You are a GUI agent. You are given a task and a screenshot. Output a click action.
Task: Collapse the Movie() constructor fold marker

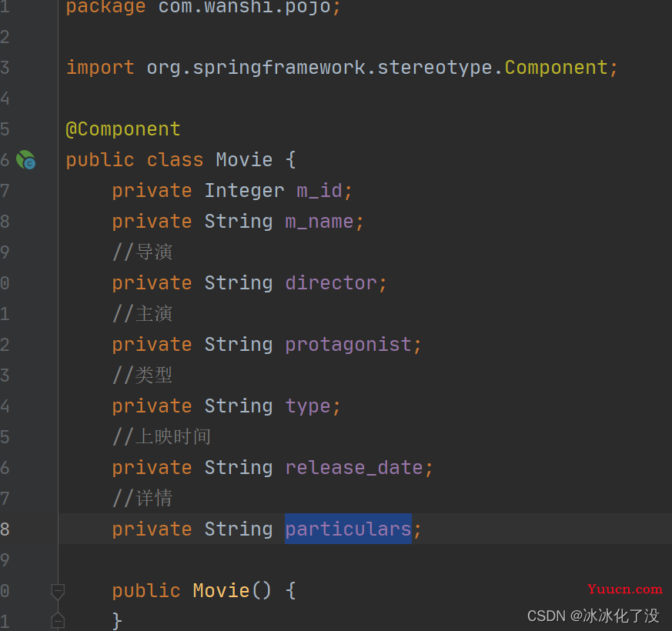58,591
